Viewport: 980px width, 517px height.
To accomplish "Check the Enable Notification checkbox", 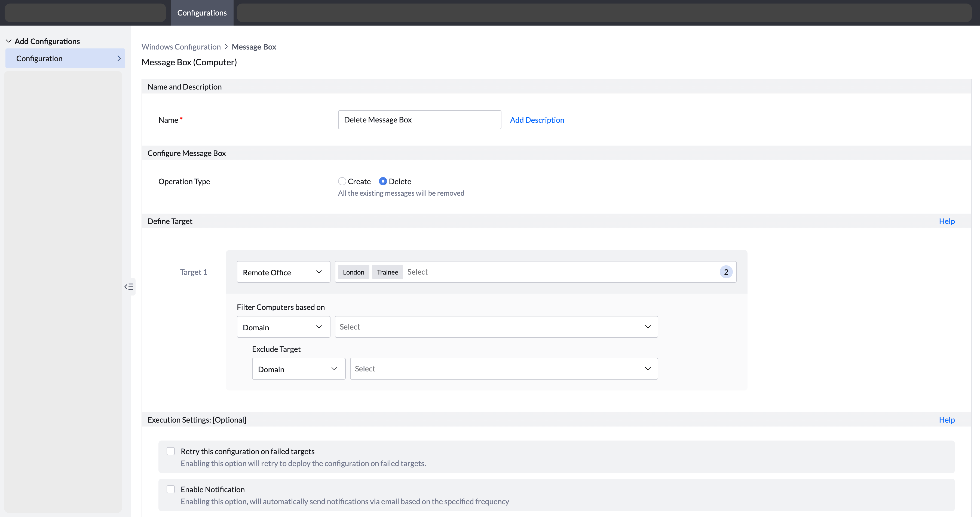I will coord(170,489).
